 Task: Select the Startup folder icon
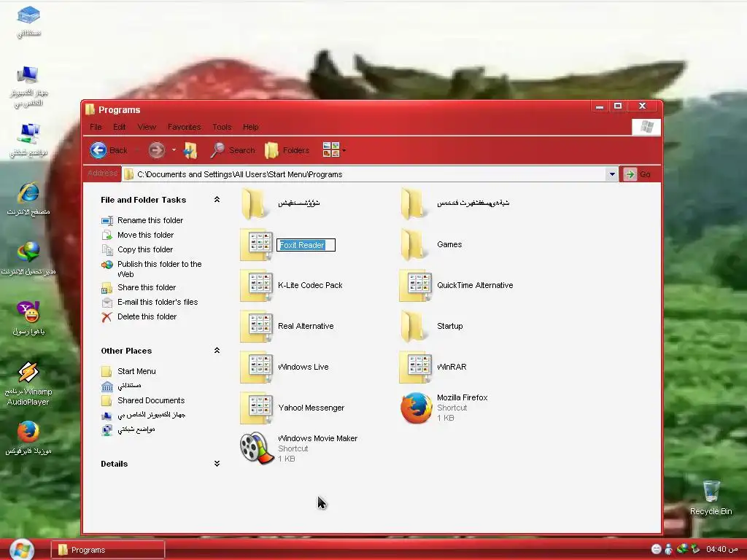pyautogui.click(x=413, y=326)
